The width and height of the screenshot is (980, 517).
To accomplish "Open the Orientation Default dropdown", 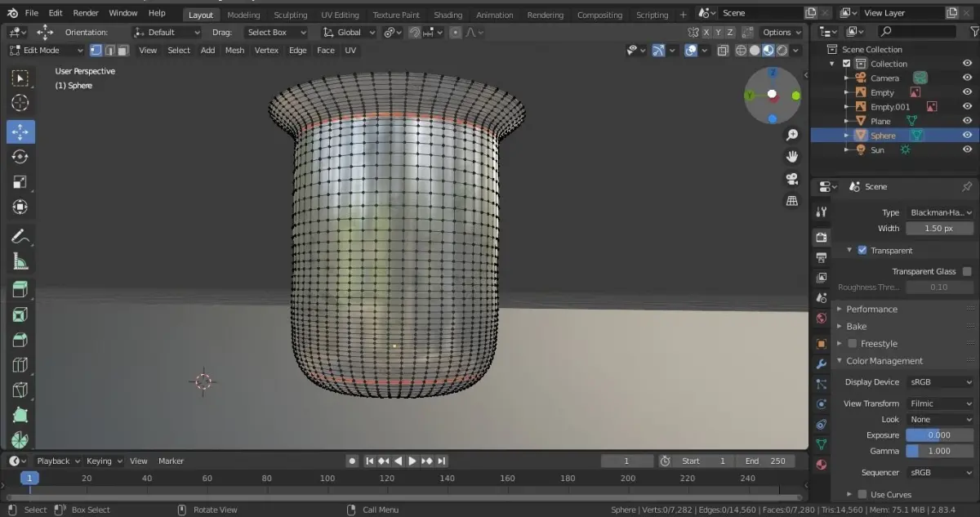I will click(167, 32).
